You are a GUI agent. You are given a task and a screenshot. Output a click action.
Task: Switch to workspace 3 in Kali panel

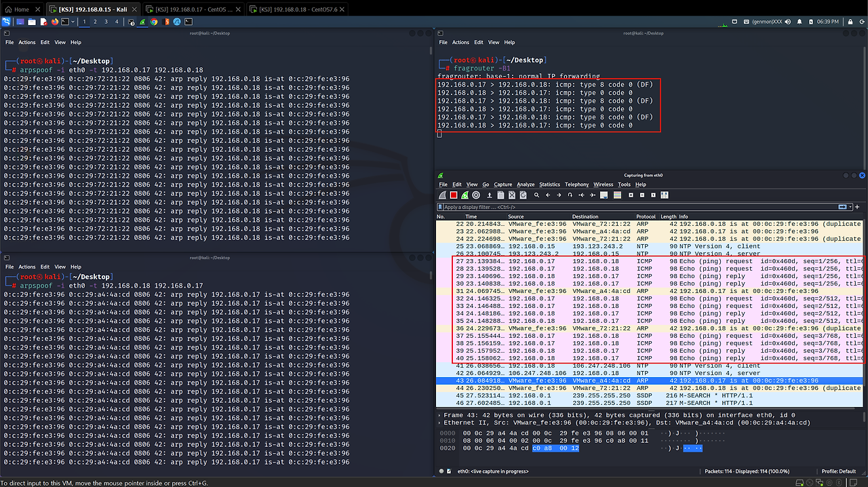pyautogui.click(x=106, y=22)
